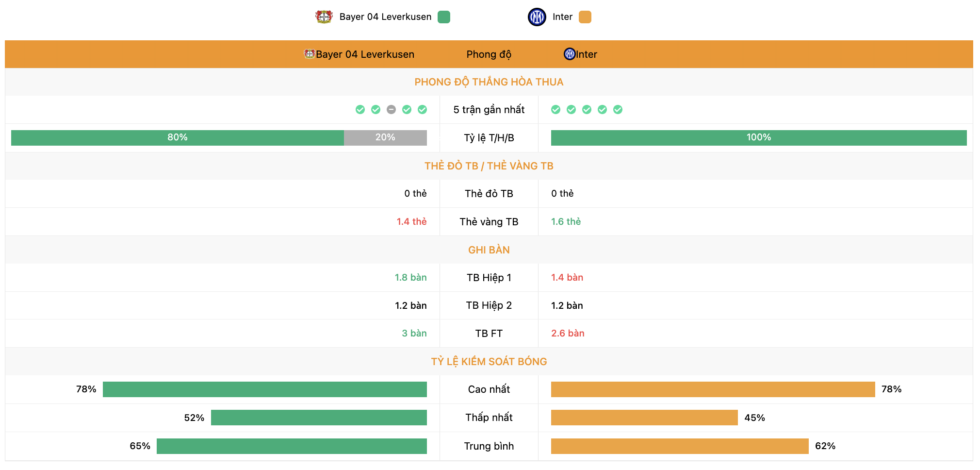Image resolution: width=980 pixels, height=470 pixels.
Task: Click Leverkusen's '1.4 thẻ' yellow card value
Action: tap(411, 222)
